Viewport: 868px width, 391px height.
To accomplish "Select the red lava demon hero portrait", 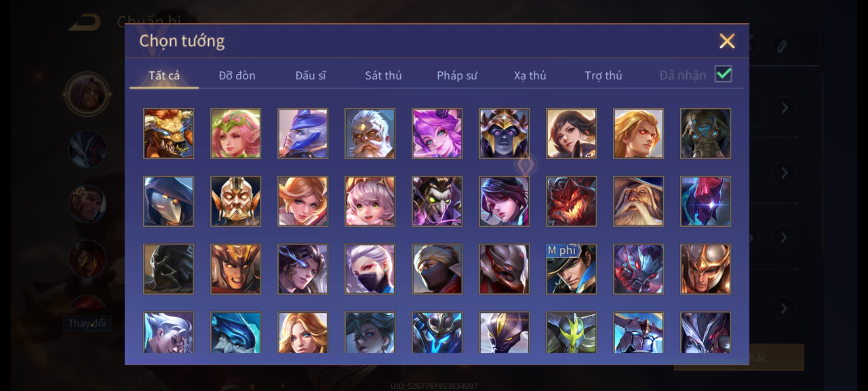I will coord(571,201).
